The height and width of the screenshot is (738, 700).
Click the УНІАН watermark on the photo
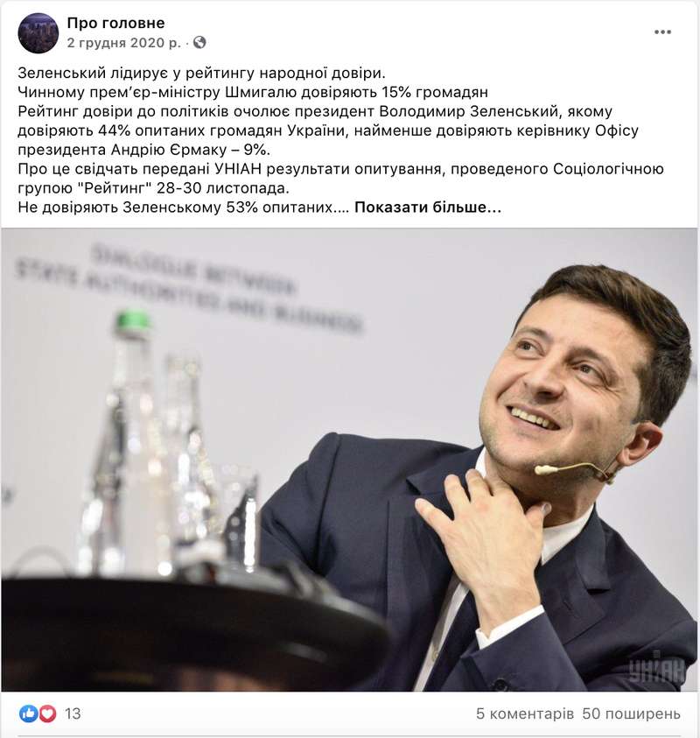click(x=655, y=667)
